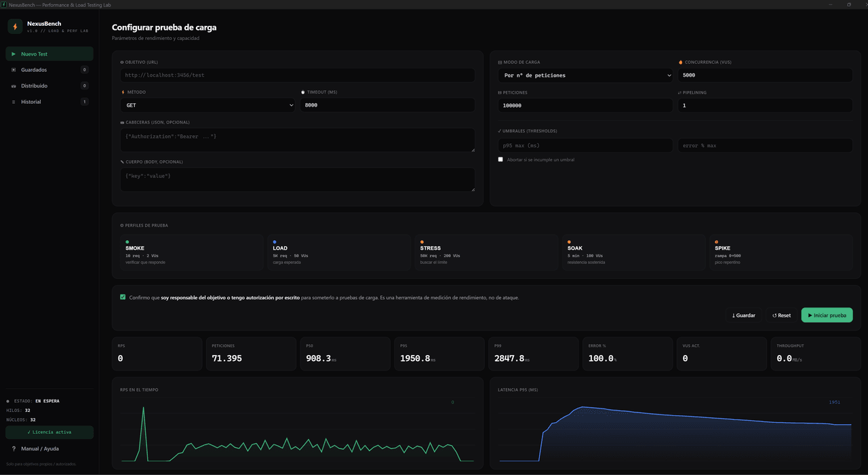868x475 pixels.
Task: Click the RPS metric card
Action: (x=157, y=354)
